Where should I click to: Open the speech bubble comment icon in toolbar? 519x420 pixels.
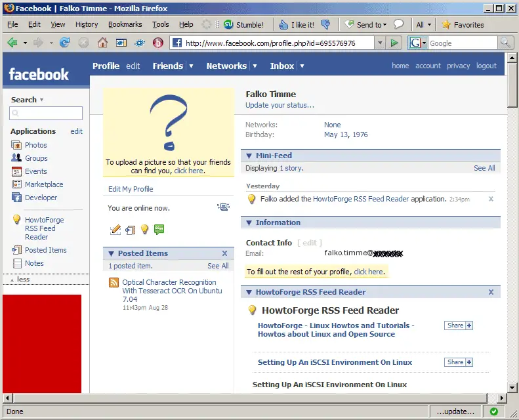pyautogui.click(x=398, y=24)
